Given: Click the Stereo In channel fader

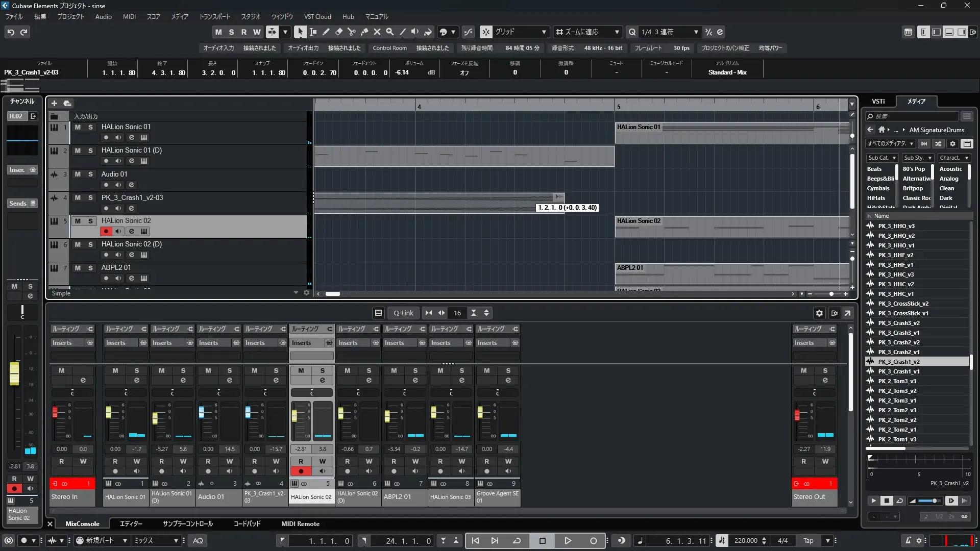Looking at the screenshot, I should click(55, 412).
